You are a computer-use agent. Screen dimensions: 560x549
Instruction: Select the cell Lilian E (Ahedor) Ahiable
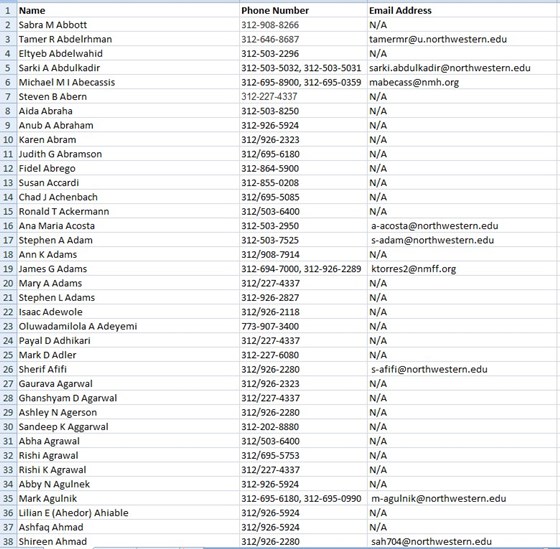[x=128, y=513]
